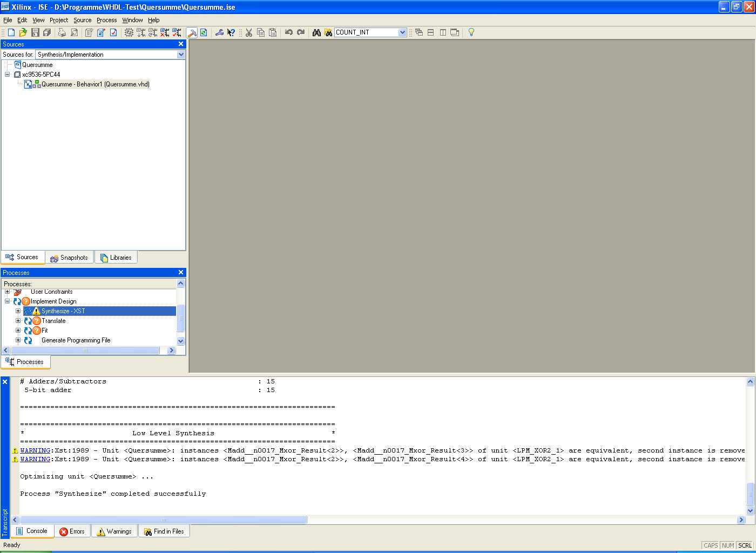The width and height of the screenshot is (756, 553).
Task: Click the Processes panel scroll up arrow
Action: coord(181,284)
